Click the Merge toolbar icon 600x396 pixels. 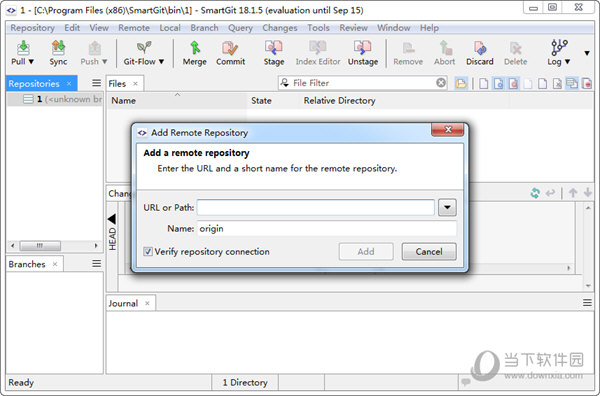coord(195,48)
